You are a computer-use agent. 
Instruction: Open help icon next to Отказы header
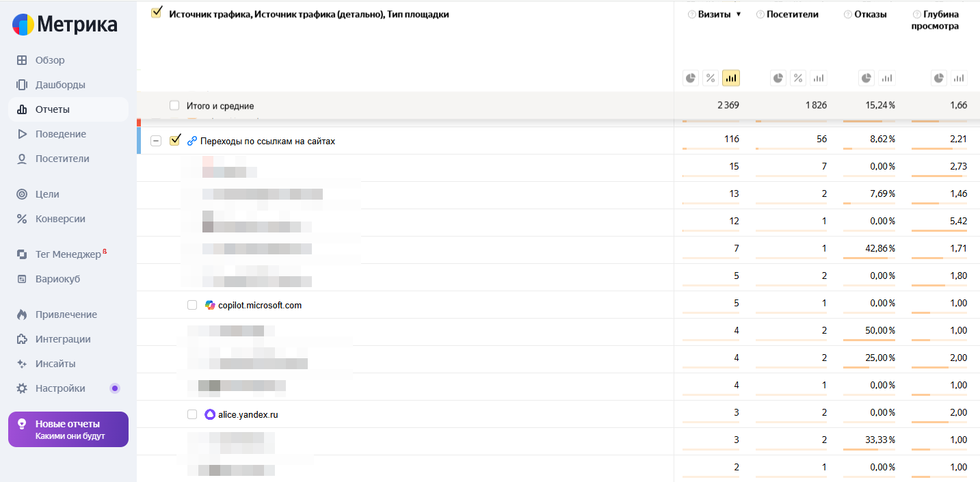coord(848,14)
